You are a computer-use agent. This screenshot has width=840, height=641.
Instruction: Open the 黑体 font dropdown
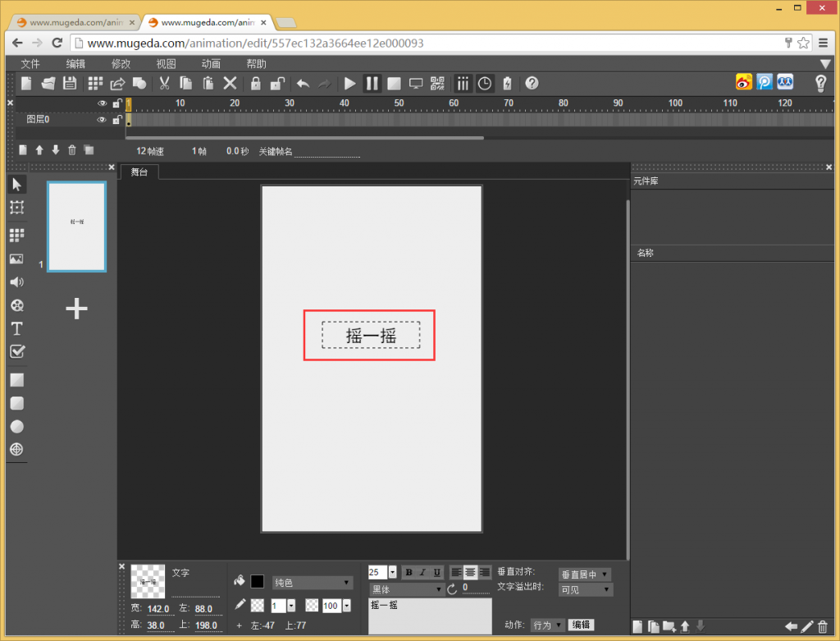click(406, 589)
